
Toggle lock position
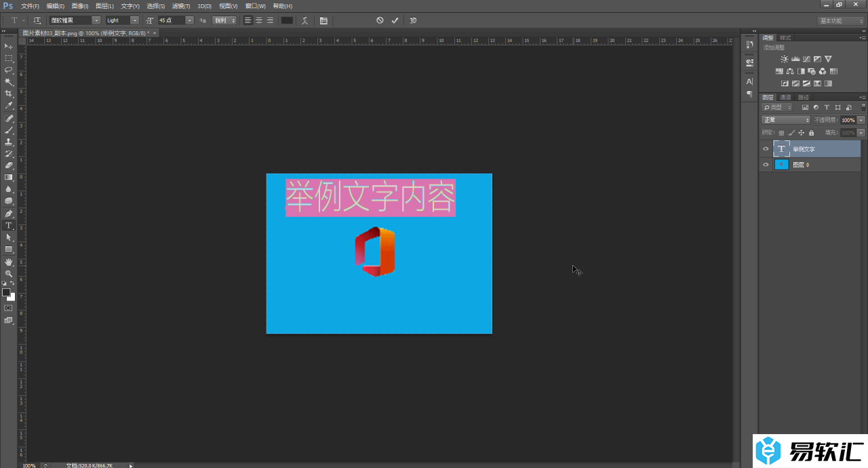[x=802, y=132]
